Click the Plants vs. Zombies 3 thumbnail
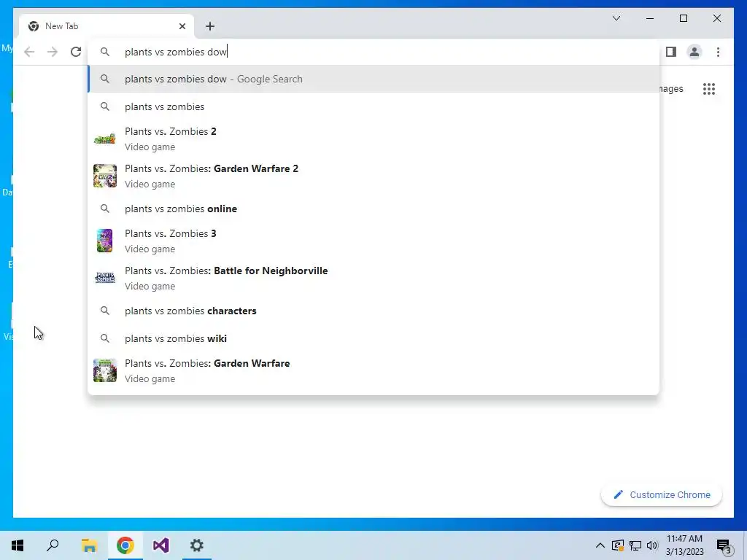The image size is (747, 560). (105, 241)
